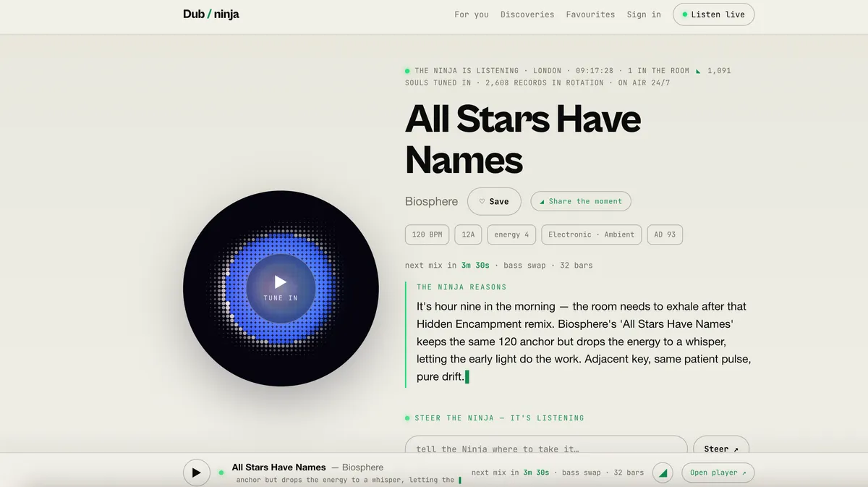Image resolution: width=868 pixels, height=487 pixels.
Task: Click the THE NINJA REASONS label
Action: (x=461, y=287)
